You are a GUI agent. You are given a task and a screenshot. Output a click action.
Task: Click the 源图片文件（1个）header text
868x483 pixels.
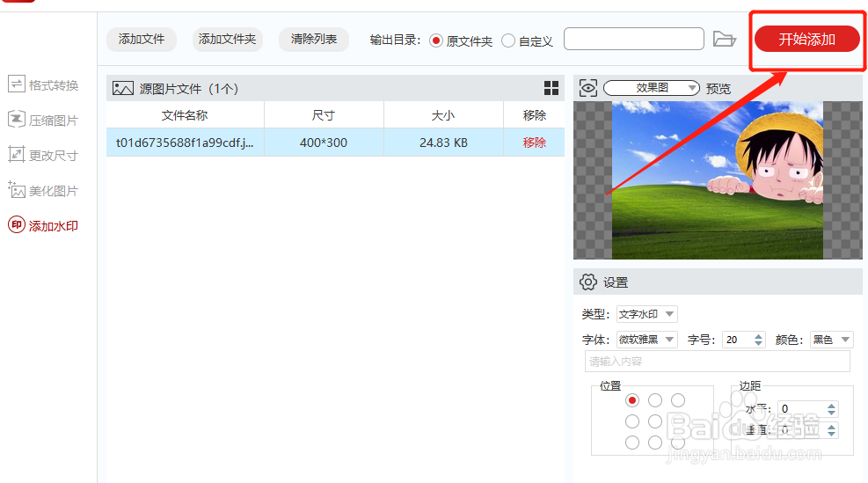[x=189, y=89]
